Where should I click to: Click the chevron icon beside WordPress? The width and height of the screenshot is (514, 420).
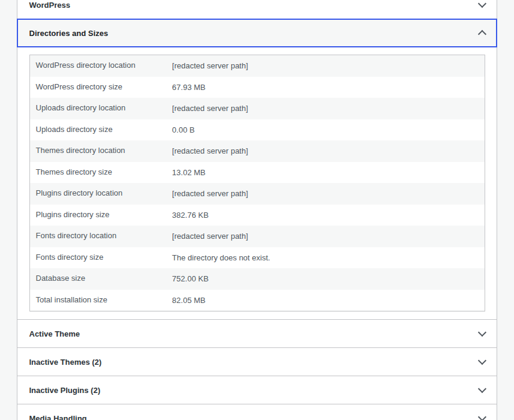click(x=482, y=5)
